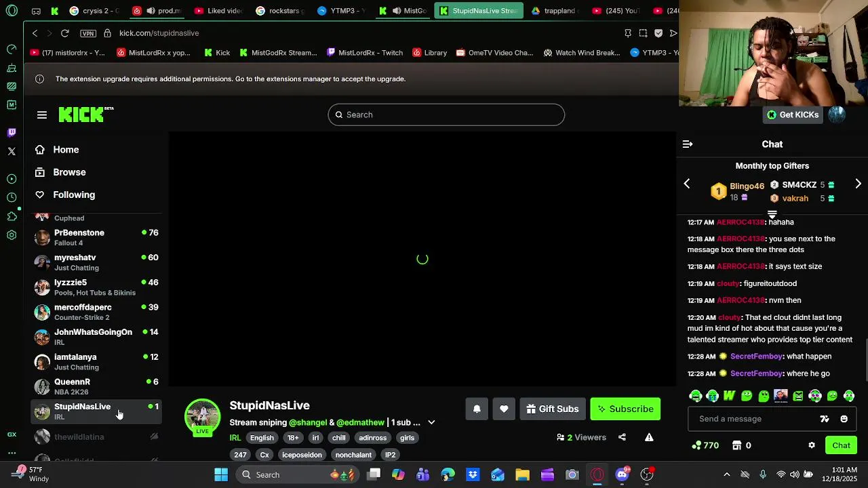The width and height of the screenshot is (868, 488).
Task: Click the iceposeidon tag
Action: 302,455
